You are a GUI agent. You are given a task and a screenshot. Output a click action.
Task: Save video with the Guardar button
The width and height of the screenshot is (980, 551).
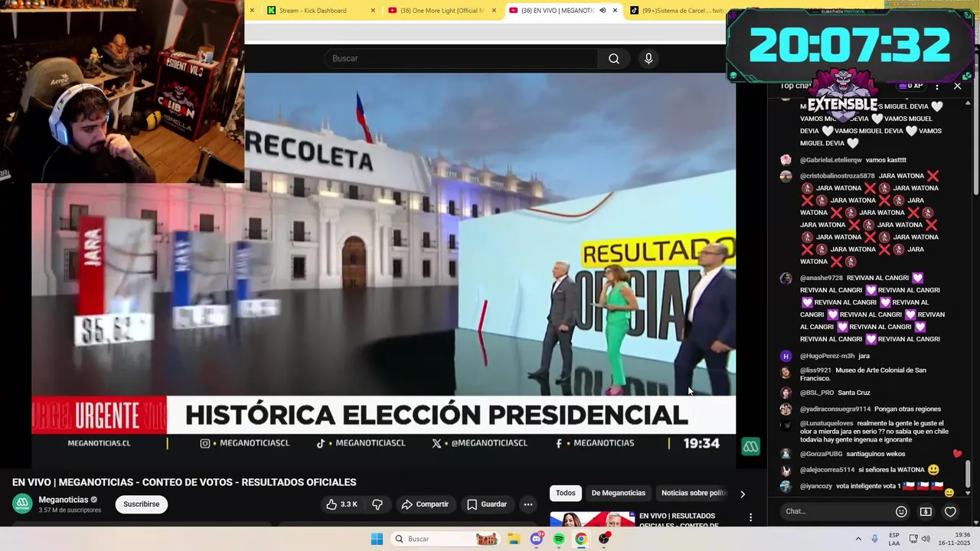coord(487,504)
